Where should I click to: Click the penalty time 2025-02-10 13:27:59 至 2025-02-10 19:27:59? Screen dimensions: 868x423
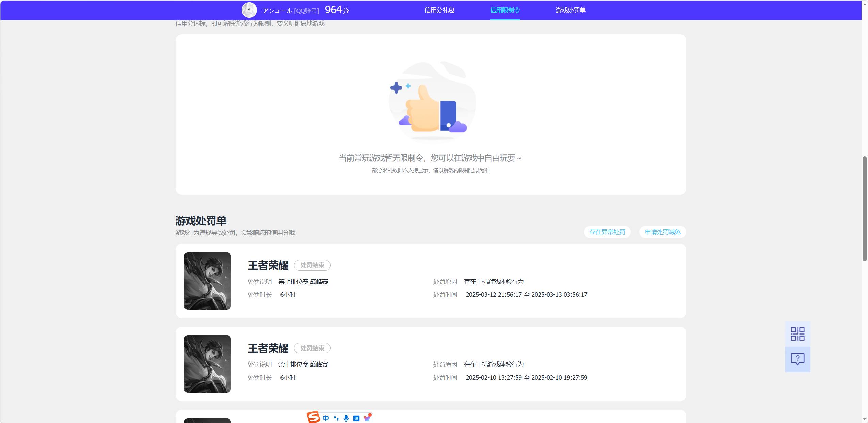tap(527, 378)
